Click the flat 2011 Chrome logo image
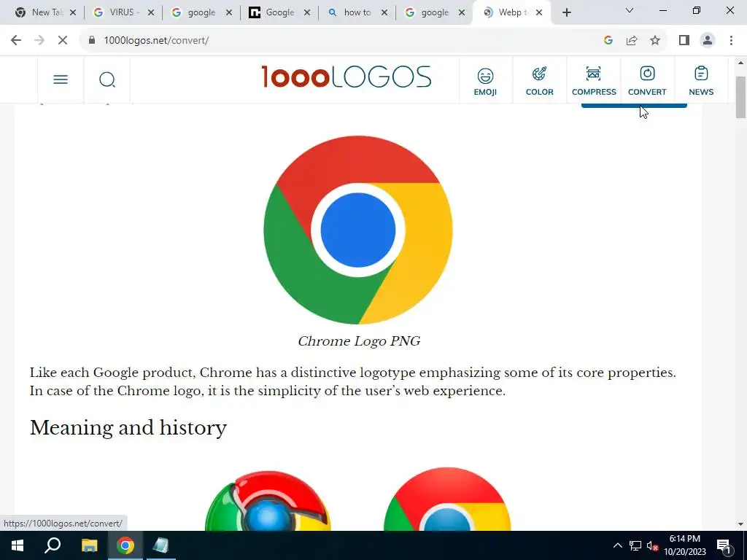The height and width of the screenshot is (560, 747). click(447, 499)
